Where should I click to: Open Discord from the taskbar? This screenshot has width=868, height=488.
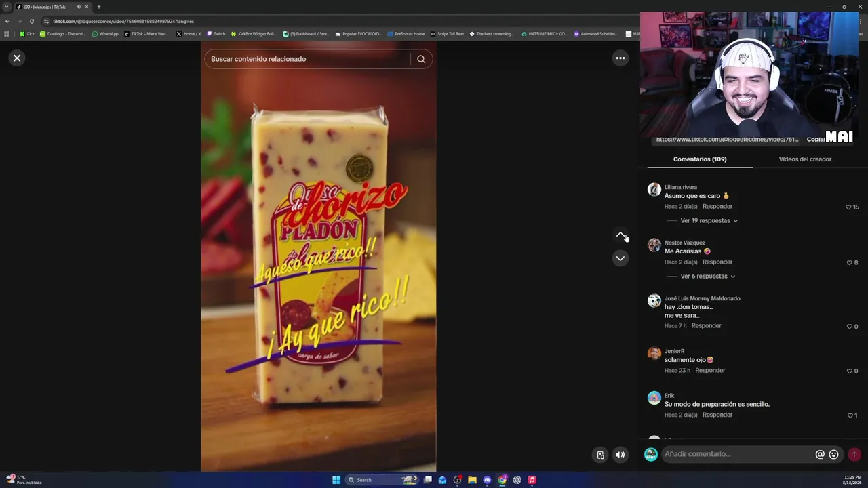coord(487,480)
